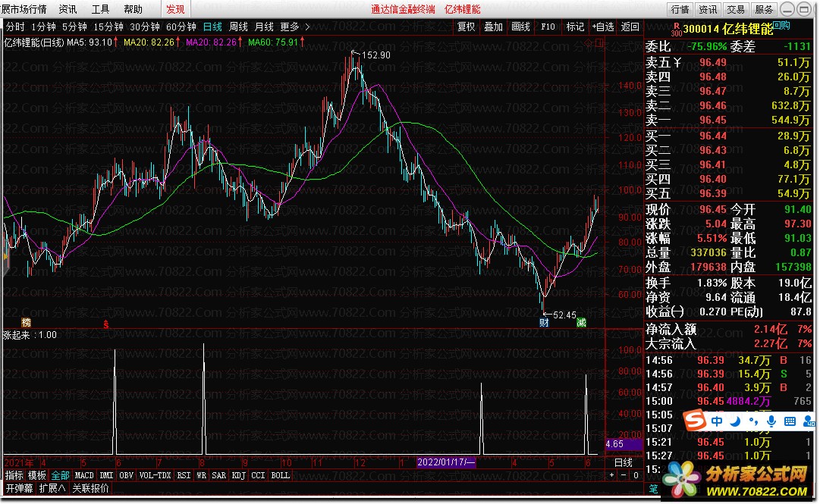Select the MACD indicator tab
This screenshot has width=820, height=504.
(84, 475)
